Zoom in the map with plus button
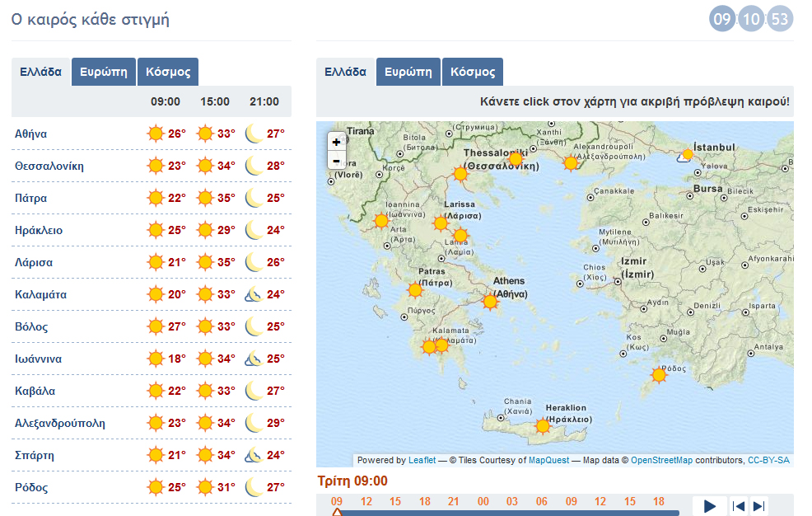Image resolution: width=812 pixels, height=516 pixels. coord(336,142)
